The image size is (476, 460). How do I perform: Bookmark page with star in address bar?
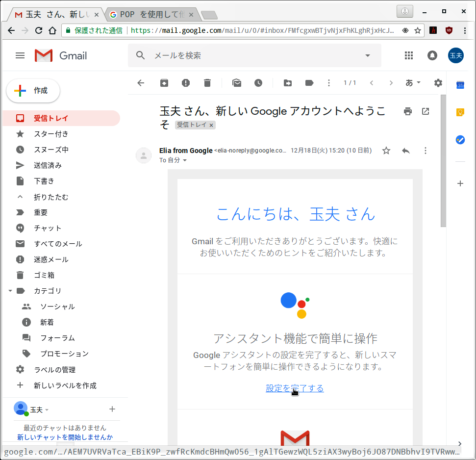click(x=417, y=30)
